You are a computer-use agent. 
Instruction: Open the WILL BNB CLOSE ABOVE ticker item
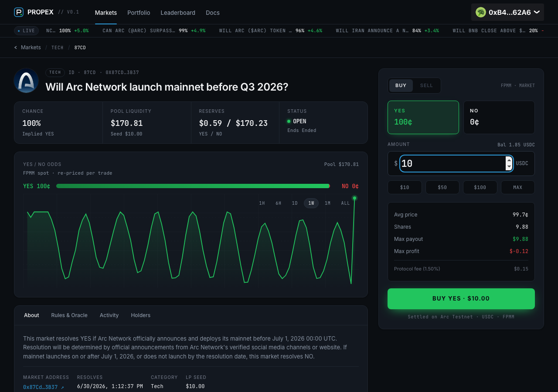pos(498,30)
